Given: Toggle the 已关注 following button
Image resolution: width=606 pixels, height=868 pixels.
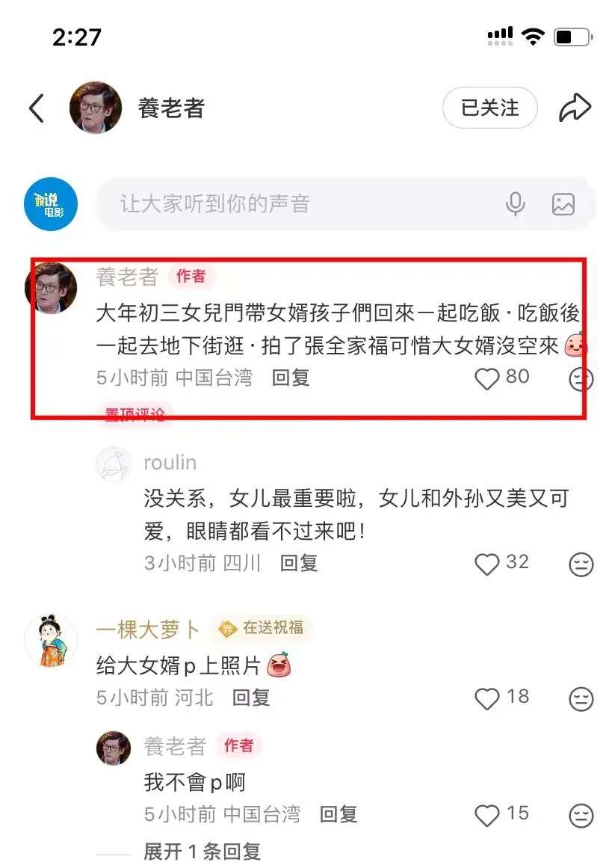Looking at the screenshot, I should pyautogui.click(x=489, y=108).
